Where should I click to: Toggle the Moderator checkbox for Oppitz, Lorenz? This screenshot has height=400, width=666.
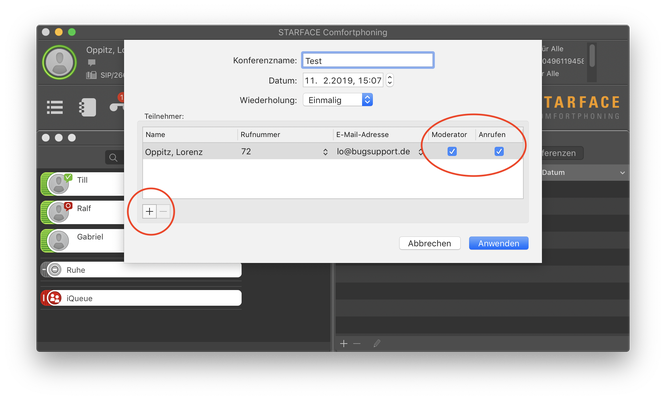click(452, 151)
